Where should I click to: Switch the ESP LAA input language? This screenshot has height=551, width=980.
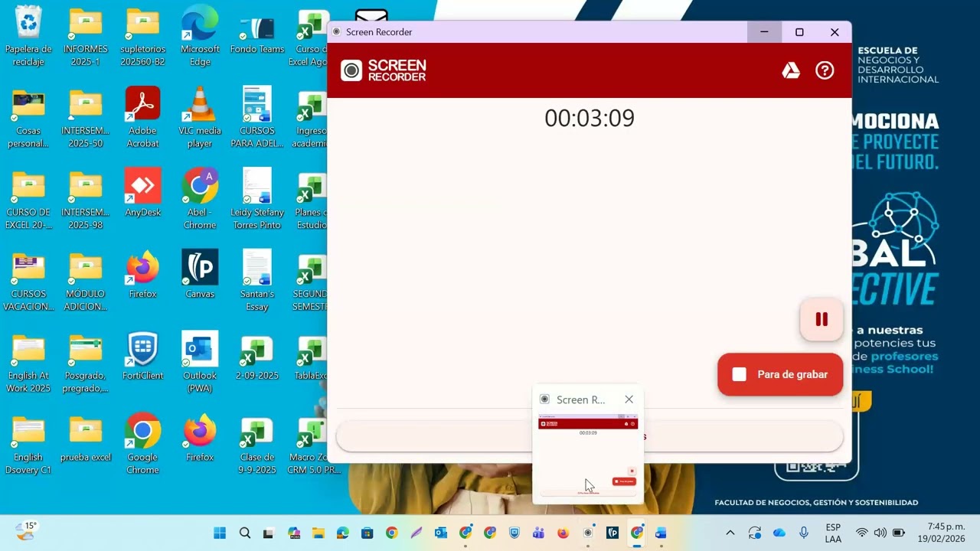833,533
